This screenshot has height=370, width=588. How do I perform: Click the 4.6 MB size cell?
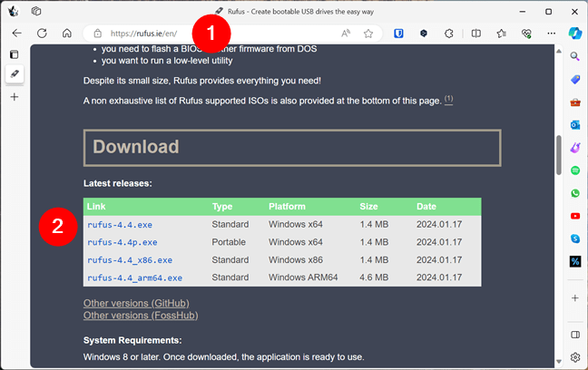click(x=374, y=277)
